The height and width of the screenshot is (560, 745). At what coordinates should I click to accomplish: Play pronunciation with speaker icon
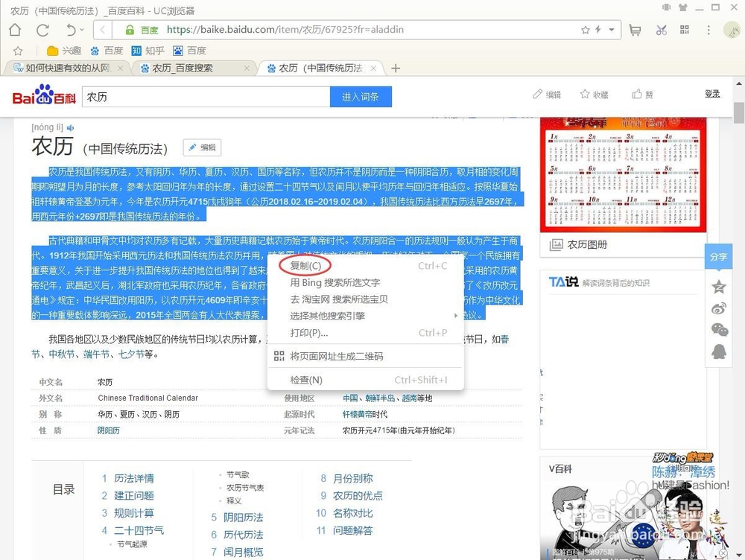[71, 128]
